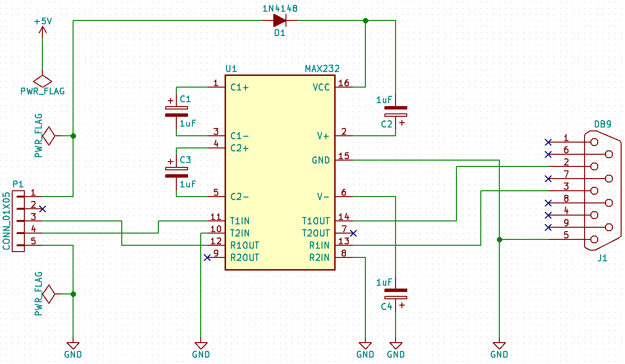
Task: Click the 1uF value above C4
Action: coord(385,282)
